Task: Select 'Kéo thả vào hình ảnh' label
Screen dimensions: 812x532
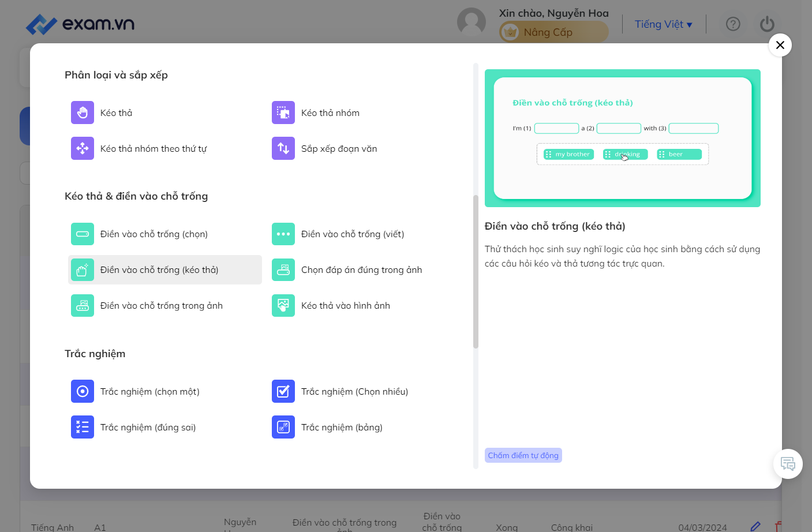Action: point(346,306)
